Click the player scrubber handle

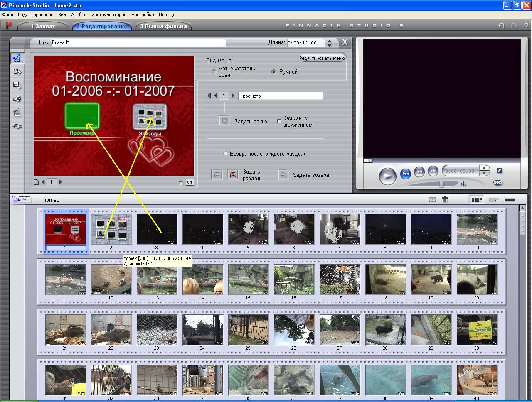pyautogui.click(x=368, y=160)
